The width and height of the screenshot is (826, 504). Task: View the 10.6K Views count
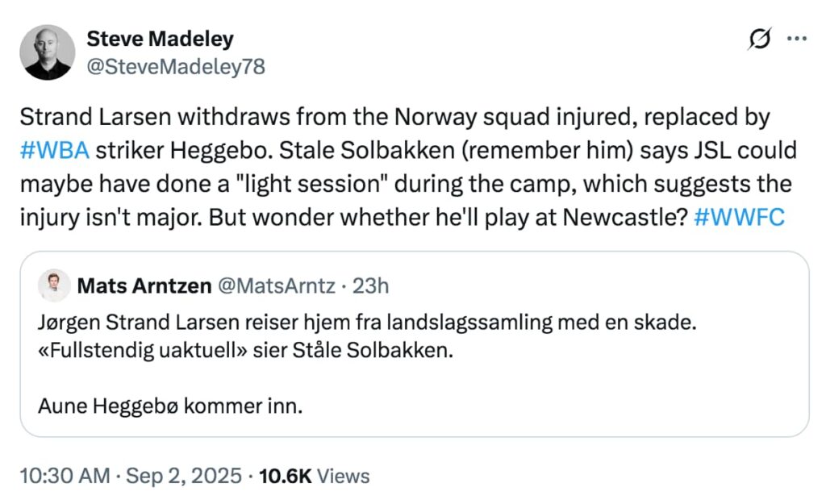tap(316, 476)
